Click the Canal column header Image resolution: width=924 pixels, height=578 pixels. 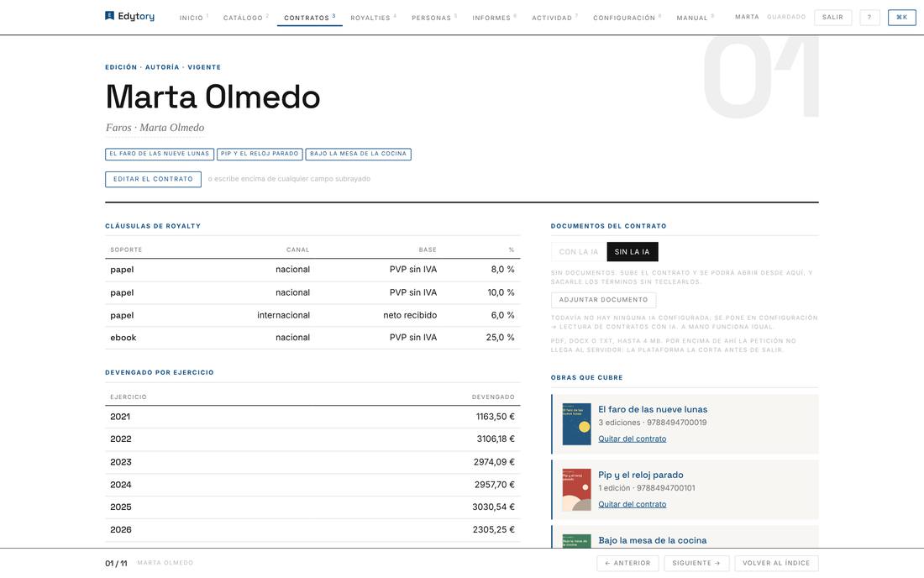click(x=297, y=250)
